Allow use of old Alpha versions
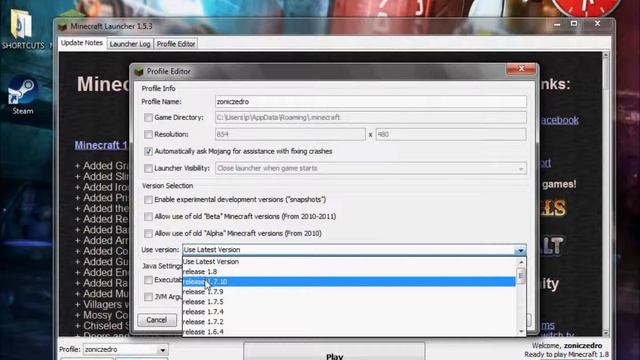 tap(148, 233)
